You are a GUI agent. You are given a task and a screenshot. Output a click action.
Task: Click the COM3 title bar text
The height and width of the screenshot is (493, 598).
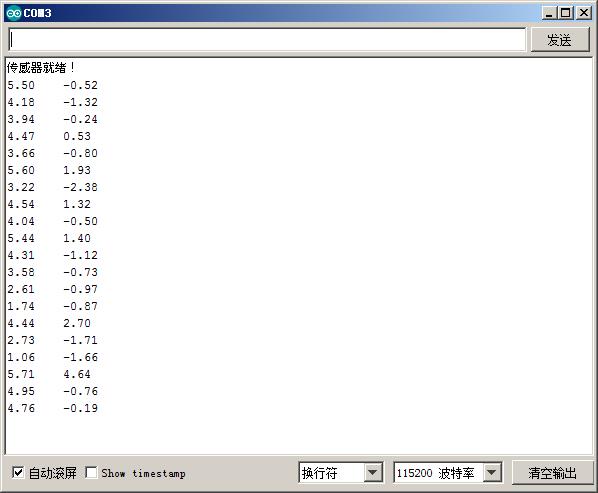(37, 13)
